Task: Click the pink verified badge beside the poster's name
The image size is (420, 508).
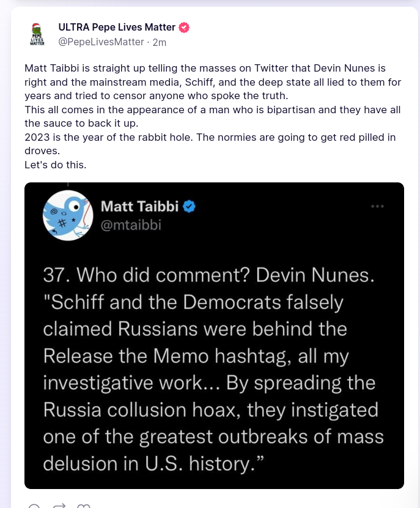Action: point(184,28)
